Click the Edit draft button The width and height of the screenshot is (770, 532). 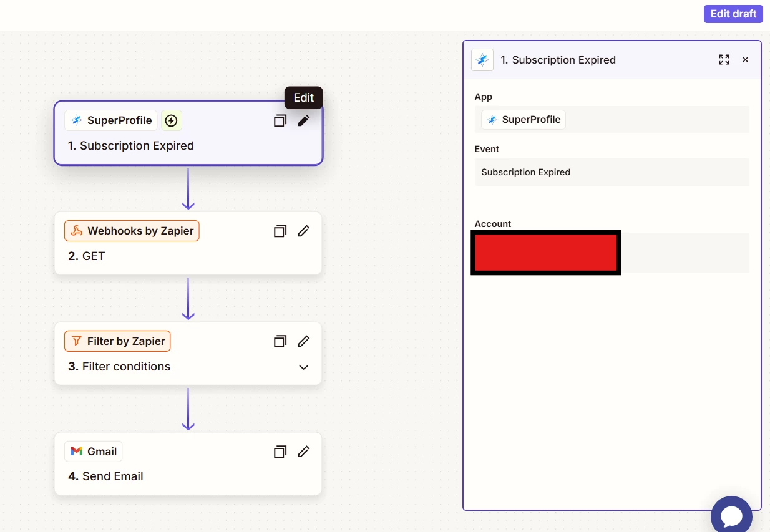coord(733,14)
